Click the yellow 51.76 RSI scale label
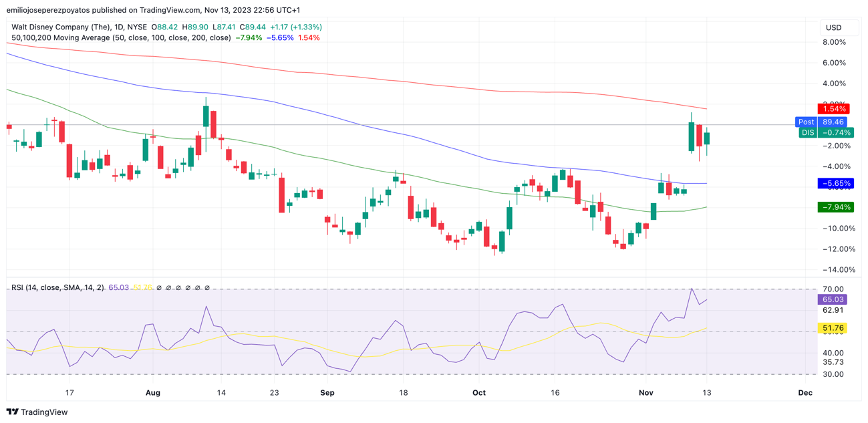 [x=833, y=328]
